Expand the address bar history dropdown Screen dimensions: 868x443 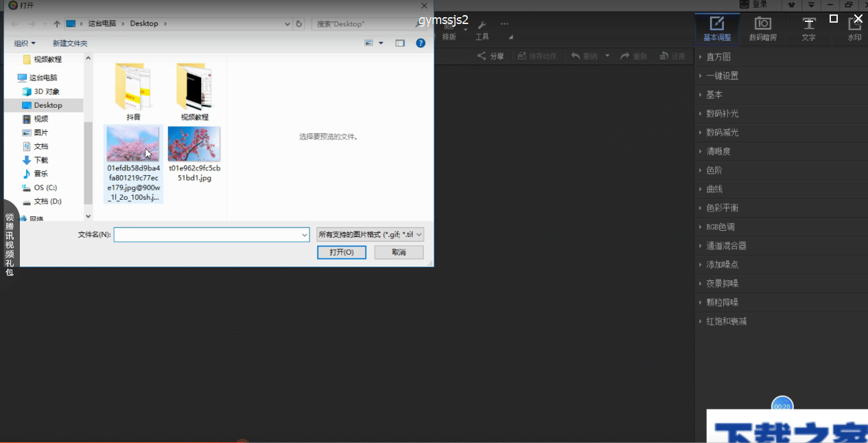287,24
